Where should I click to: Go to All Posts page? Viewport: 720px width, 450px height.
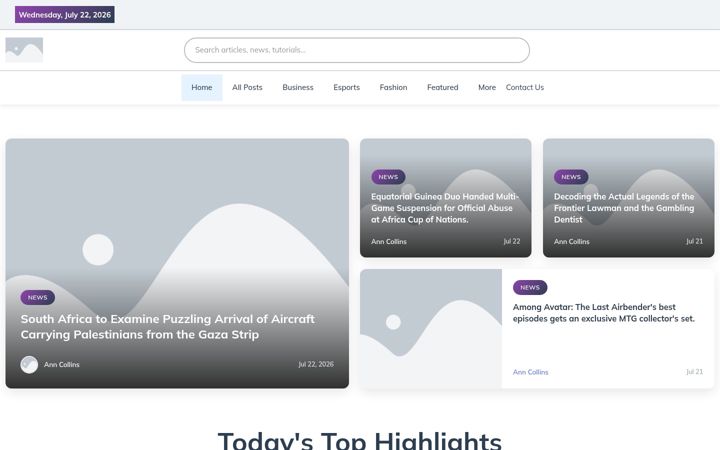[247, 87]
